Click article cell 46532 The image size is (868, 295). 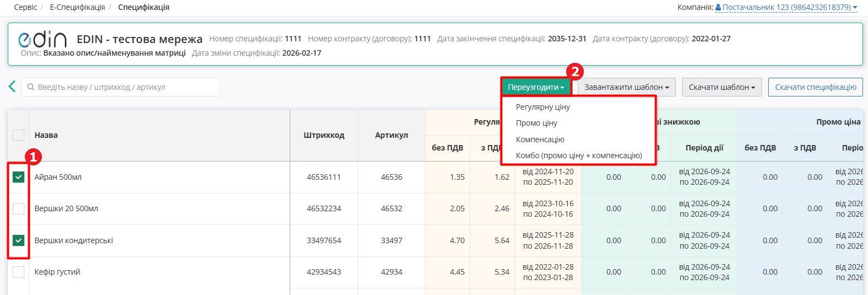tap(391, 208)
